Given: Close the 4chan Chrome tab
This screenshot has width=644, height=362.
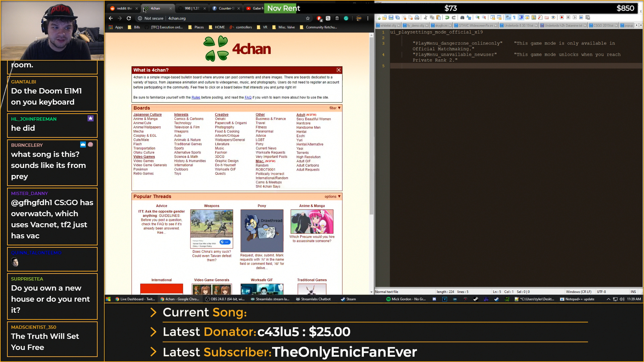Looking at the screenshot, I should [170, 9].
